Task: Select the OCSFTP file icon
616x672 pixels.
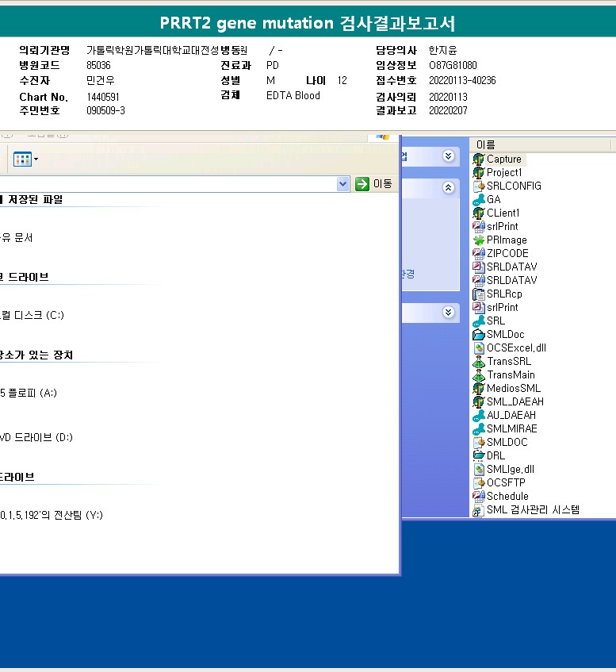Action: coord(478,482)
